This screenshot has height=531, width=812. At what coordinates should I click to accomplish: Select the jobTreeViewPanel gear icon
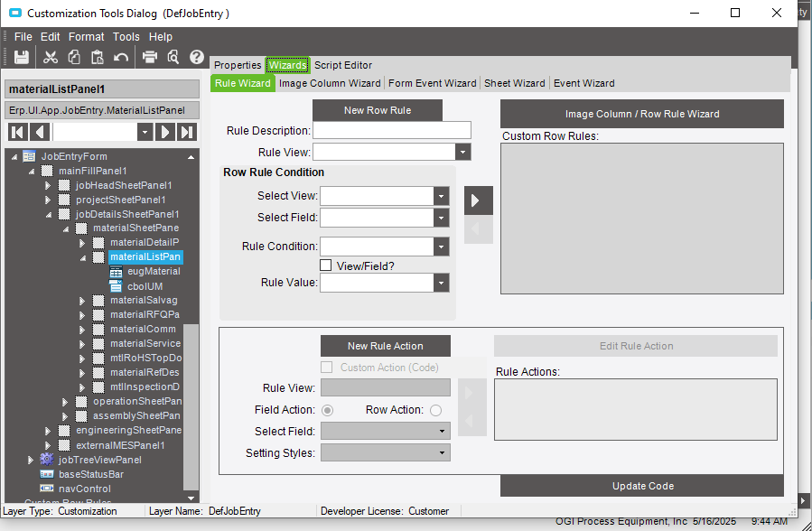(x=47, y=459)
